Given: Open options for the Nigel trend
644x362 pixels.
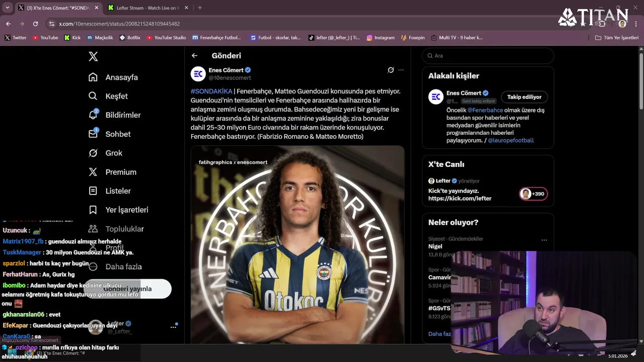Looking at the screenshot, I should click(544, 240).
